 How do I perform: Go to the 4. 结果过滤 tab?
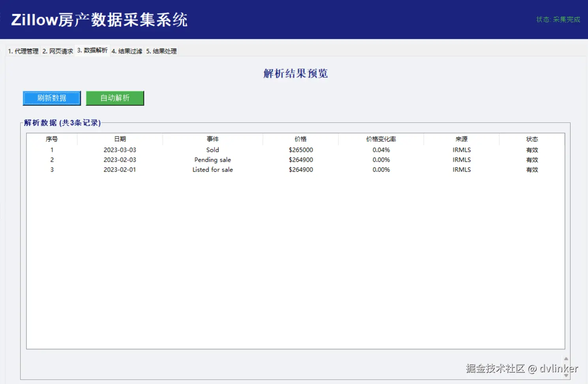tap(127, 51)
